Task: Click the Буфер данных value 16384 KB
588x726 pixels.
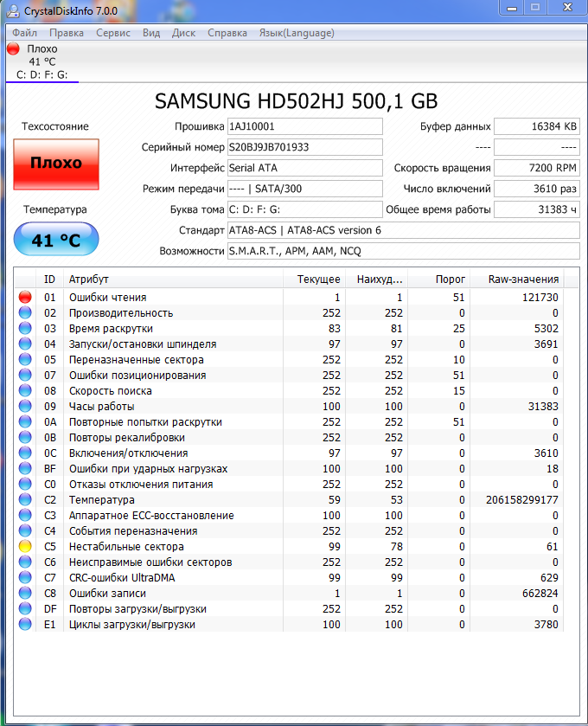Action: coord(537,126)
